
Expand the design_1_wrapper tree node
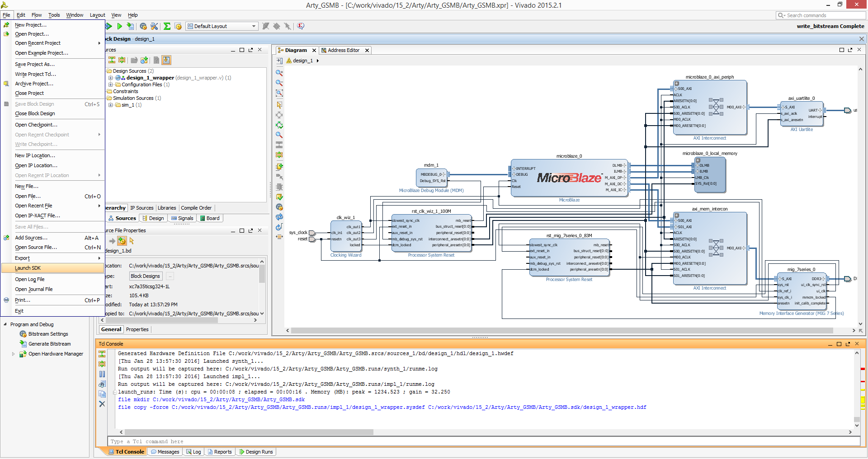point(111,78)
